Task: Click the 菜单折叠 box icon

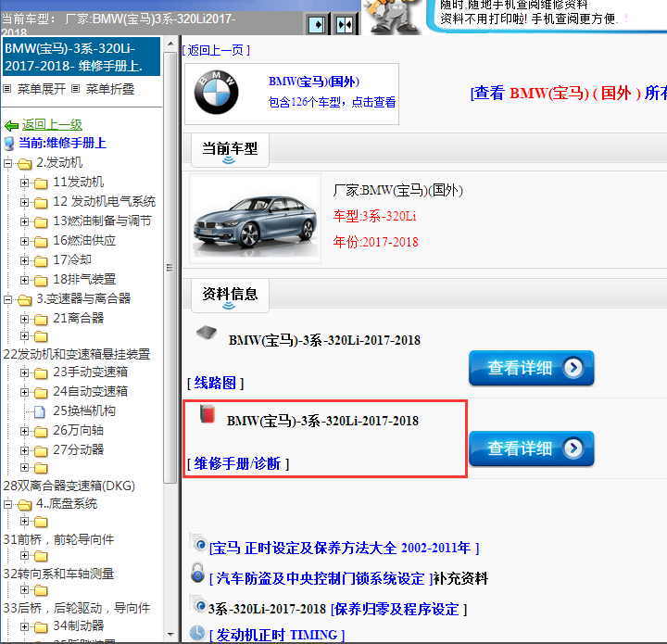Action: (75, 88)
